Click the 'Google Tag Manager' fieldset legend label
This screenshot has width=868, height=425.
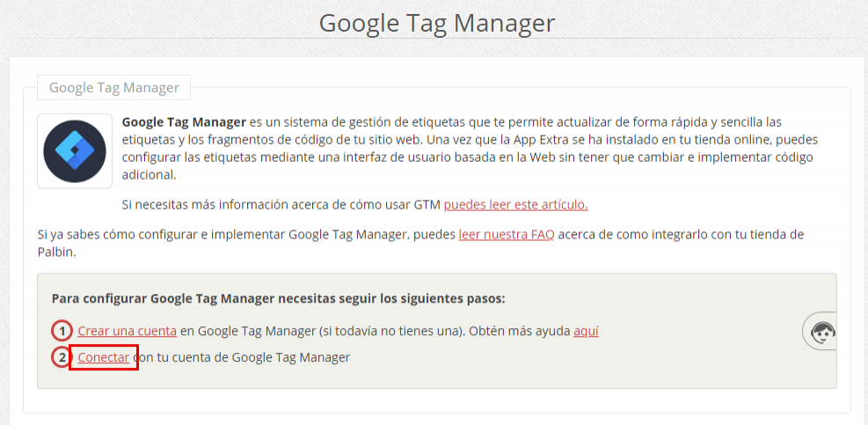pyautogui.click(x=114, y=88)
